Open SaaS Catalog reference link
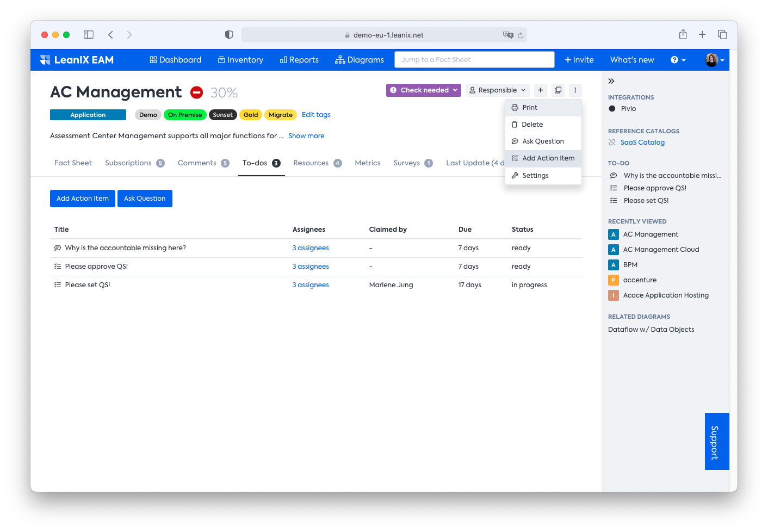Viewport: 768px width, 532px height. [x=642, y=143]
